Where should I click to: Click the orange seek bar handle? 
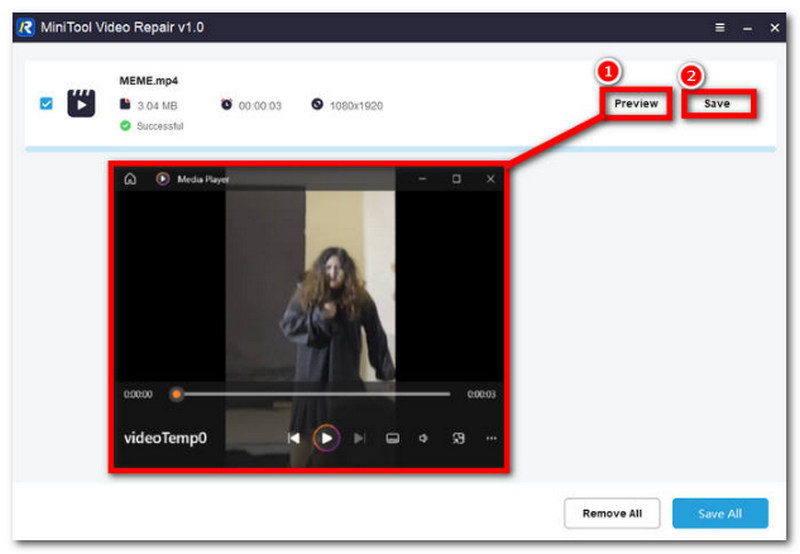coord(176,394)
